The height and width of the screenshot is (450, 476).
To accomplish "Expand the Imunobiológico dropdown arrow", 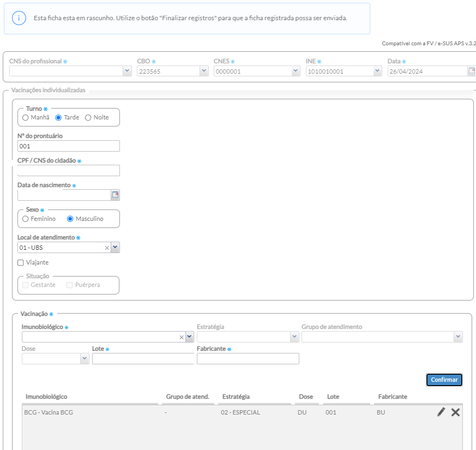I will point(189,337).
